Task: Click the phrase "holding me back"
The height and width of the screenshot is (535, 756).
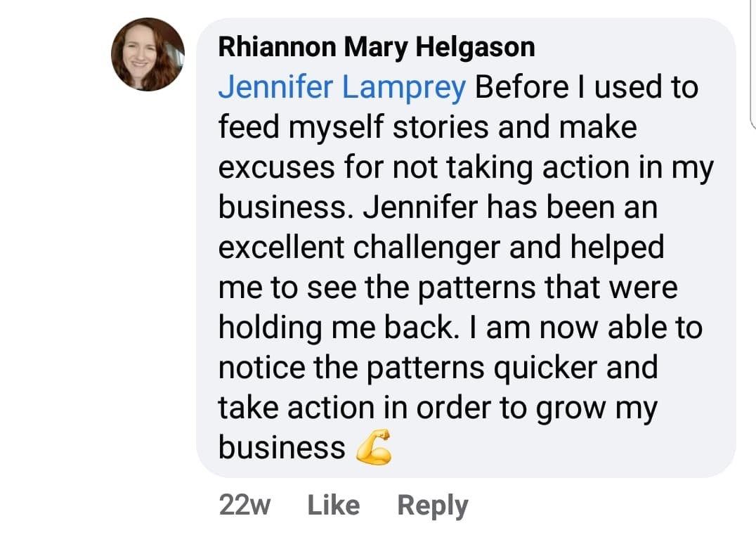Action: (336, 328)
